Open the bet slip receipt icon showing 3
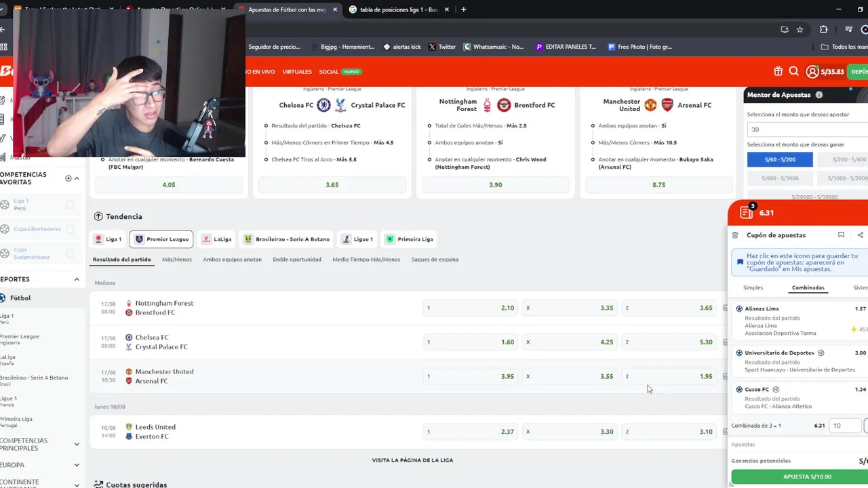868x488 pixels. [x=747, y=212]
